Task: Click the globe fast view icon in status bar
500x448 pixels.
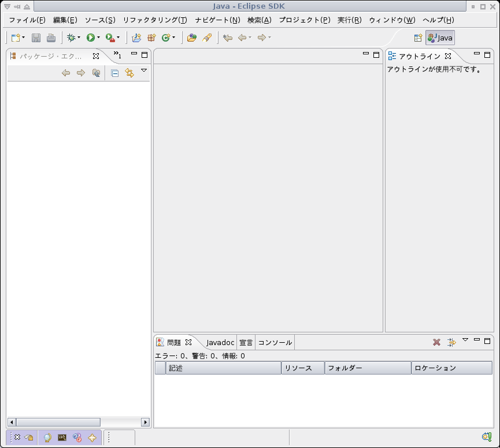Action: [x=47, y=438]
